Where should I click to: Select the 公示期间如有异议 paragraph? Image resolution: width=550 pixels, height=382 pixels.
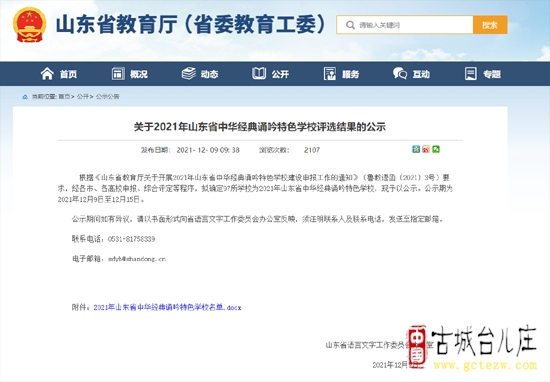coord(258,220)
